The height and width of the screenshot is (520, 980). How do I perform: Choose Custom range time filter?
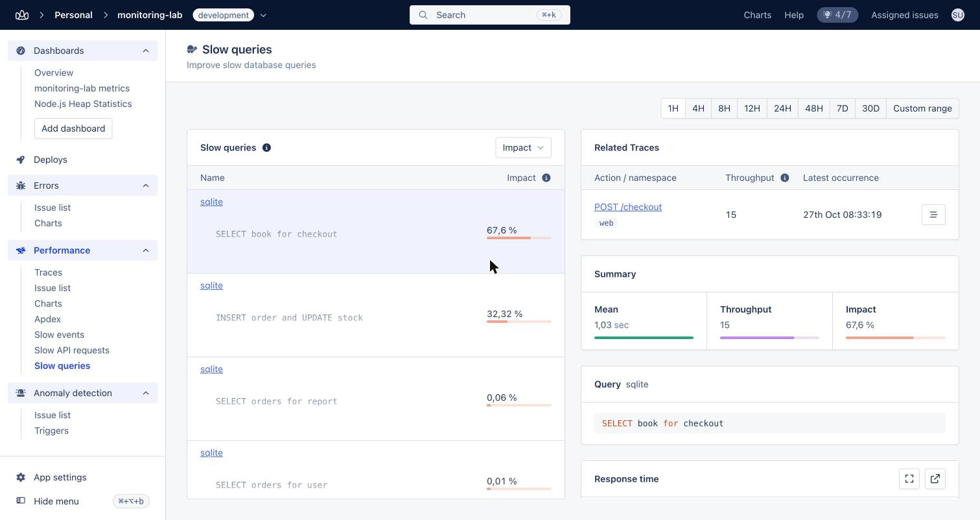pyautogui.click(x=922, y=108)
